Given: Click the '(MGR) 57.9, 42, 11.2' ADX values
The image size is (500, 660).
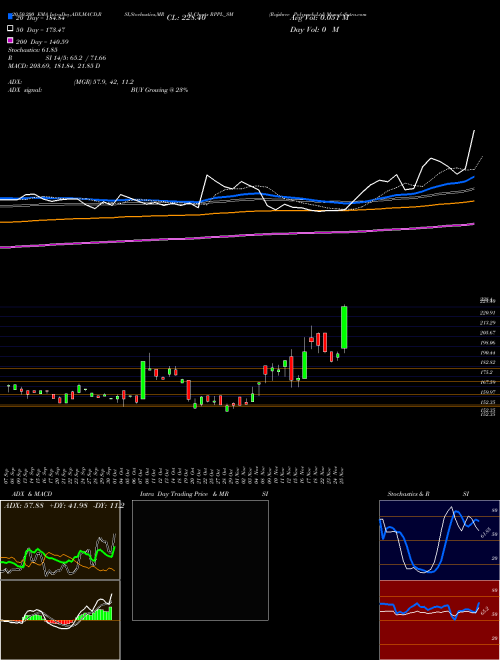Looking at the screenshot, I should 104,82.
